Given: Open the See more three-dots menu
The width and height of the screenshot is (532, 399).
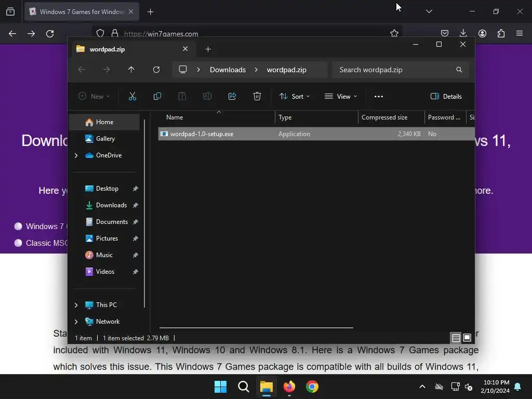Looking at the screenshot, I should pos(379,96).
